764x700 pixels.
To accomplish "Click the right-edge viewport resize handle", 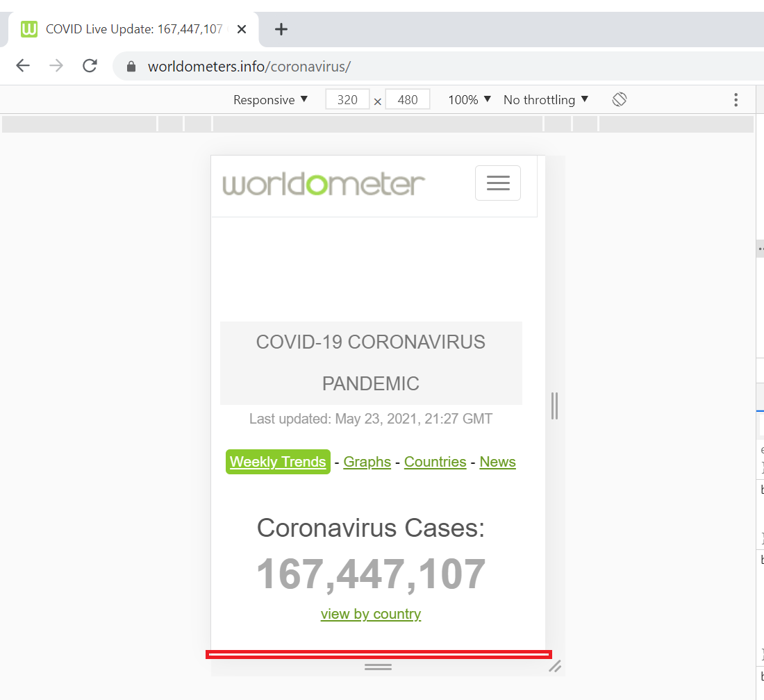I will click(554, 406).
